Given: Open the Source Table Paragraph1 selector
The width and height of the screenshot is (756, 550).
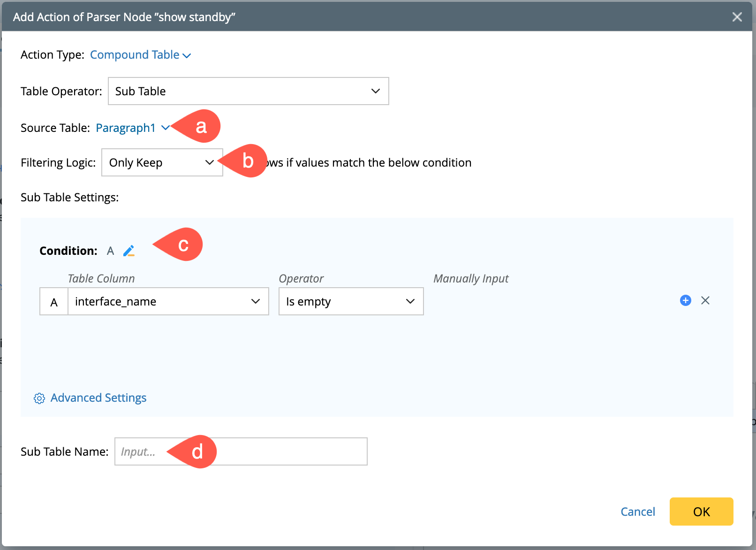Looking at the screenshot, I should click(132, 128).
